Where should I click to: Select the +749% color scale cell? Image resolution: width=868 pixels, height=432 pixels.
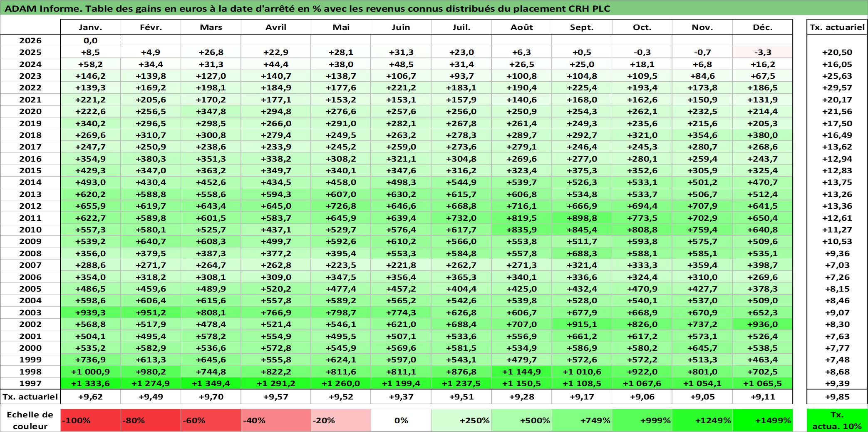(582, 420)
